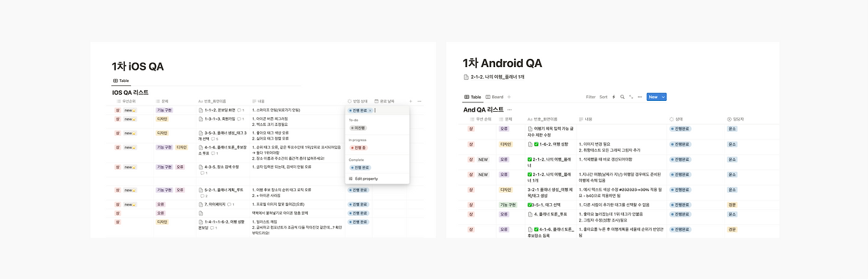Click 1차 iOS QA page title
The image size is (868, 279).
point(138,66)
